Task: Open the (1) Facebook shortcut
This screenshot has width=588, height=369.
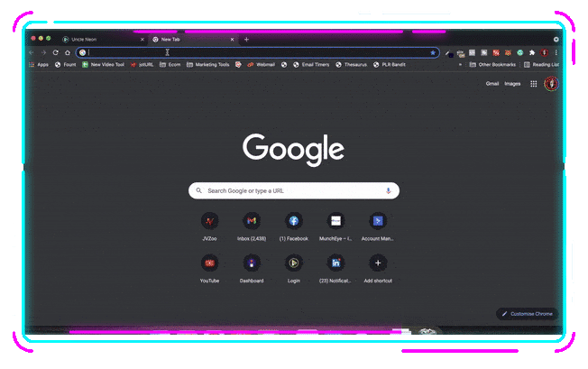Action: point(294,226)
